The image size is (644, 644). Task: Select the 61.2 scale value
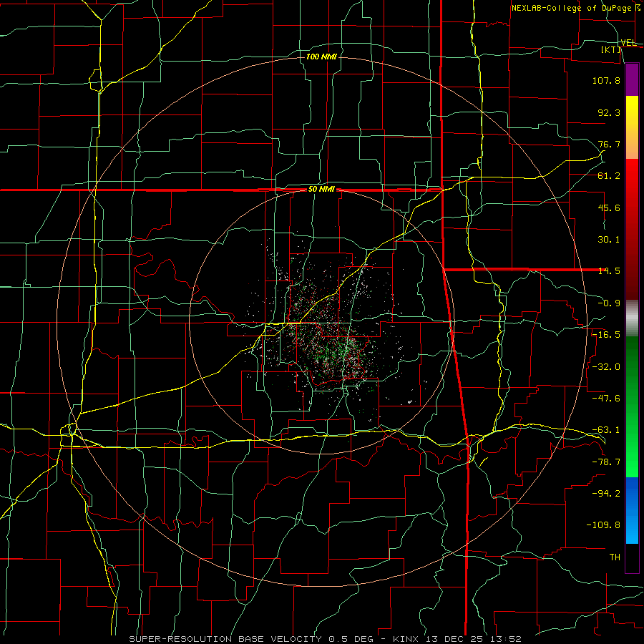609,176
